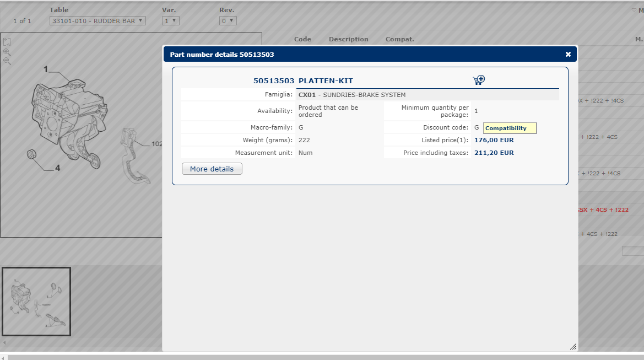
Task: Add part 50513503 to shopping cart
Action: (479, 80)
